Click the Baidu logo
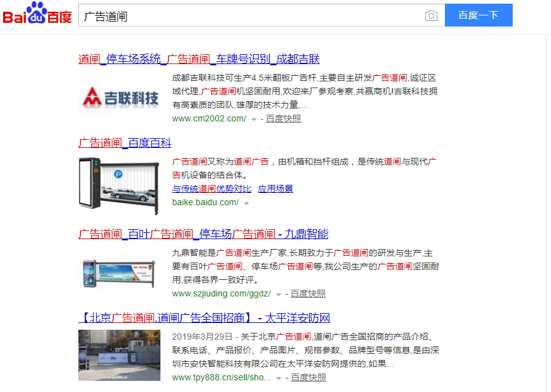The image size is (551, 392). pyautogui.click(x=38, y=14)
